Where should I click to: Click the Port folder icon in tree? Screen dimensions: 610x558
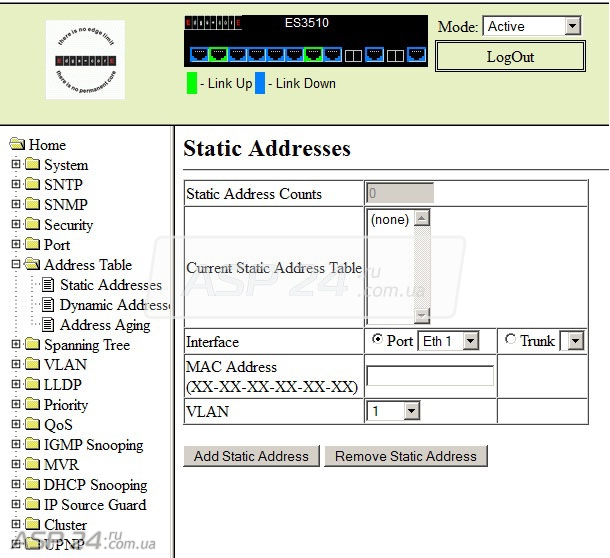[x=32, y=244]
